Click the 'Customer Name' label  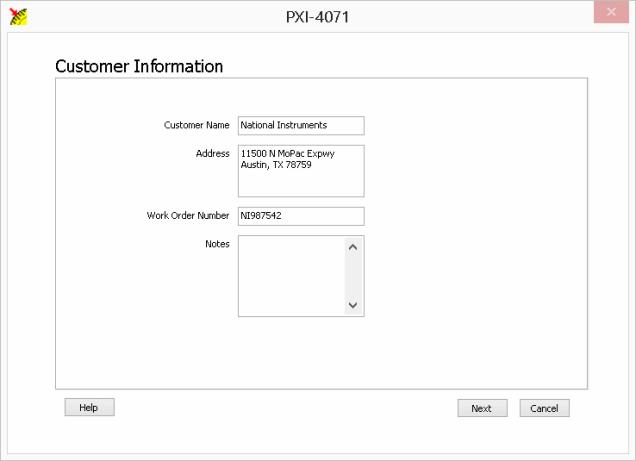[196, 126]
